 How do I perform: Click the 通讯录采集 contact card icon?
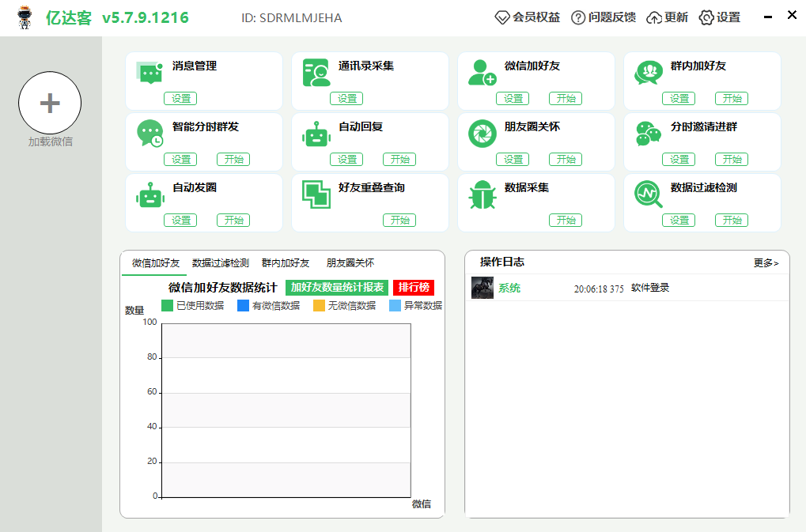tap(316, 73)
